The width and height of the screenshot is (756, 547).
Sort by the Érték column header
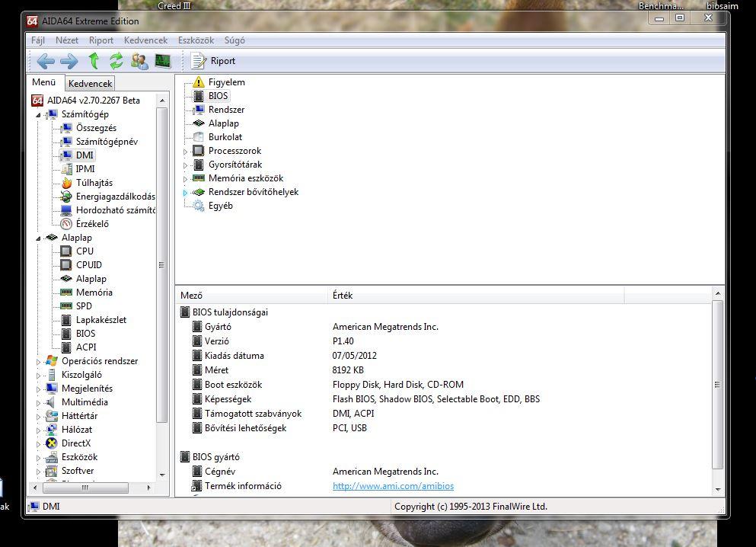click(x=477, y=295)
